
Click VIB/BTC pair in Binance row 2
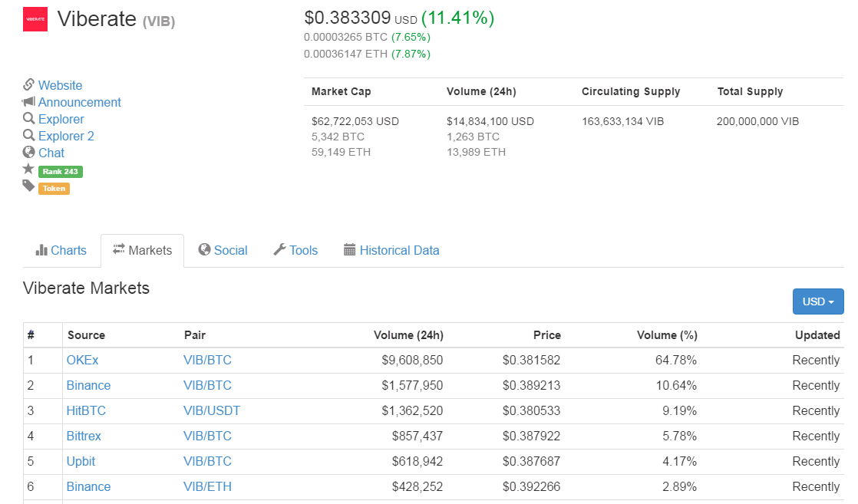tap(207, 385)
